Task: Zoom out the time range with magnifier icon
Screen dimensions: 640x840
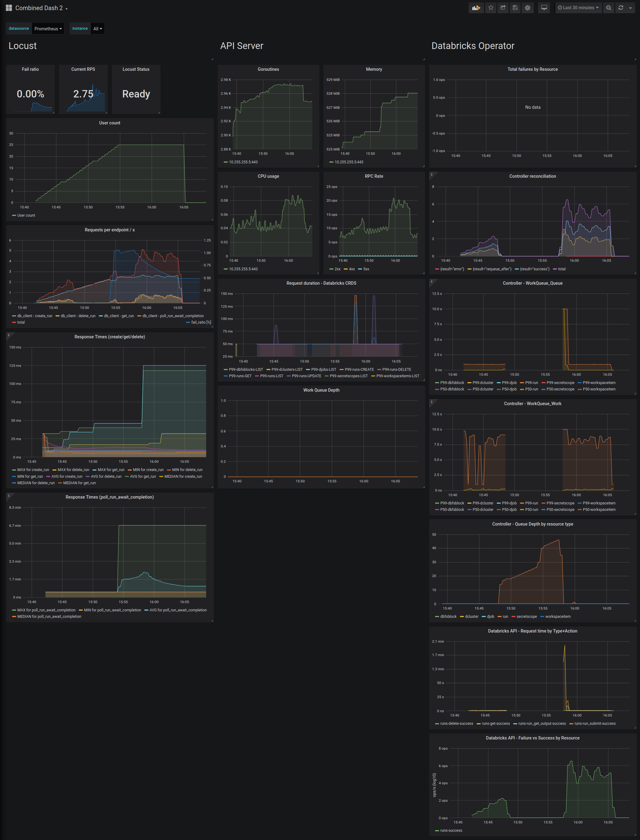Action: click(x=608, y=8)
